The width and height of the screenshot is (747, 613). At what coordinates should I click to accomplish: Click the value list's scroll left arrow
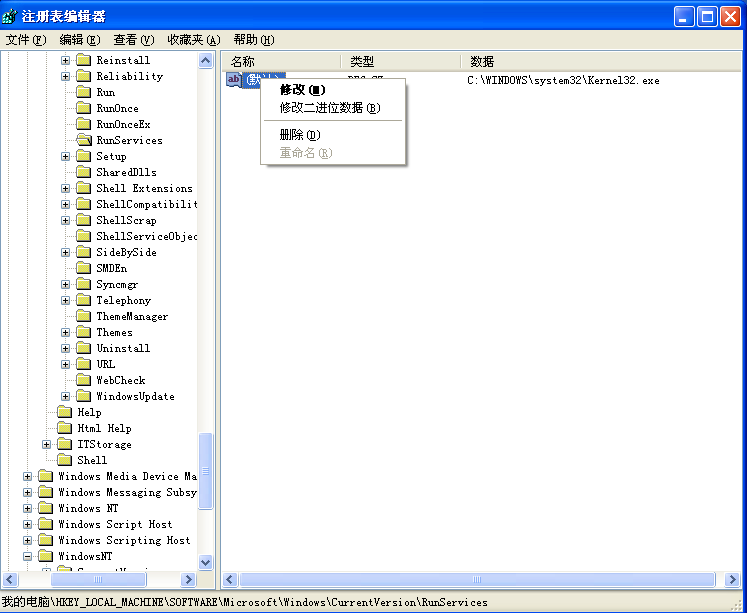[x=230, y=579]
